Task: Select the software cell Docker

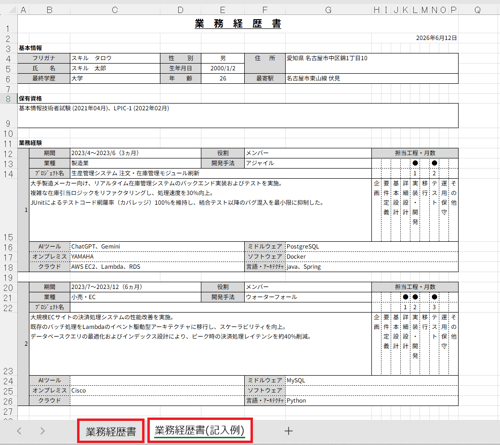Action: point(372,257)
